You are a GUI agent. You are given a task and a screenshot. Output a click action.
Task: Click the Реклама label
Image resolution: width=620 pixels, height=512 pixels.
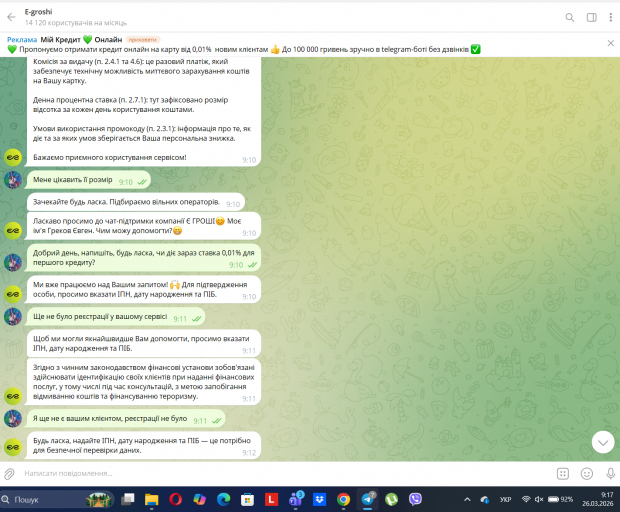click(x=22, y=40)
